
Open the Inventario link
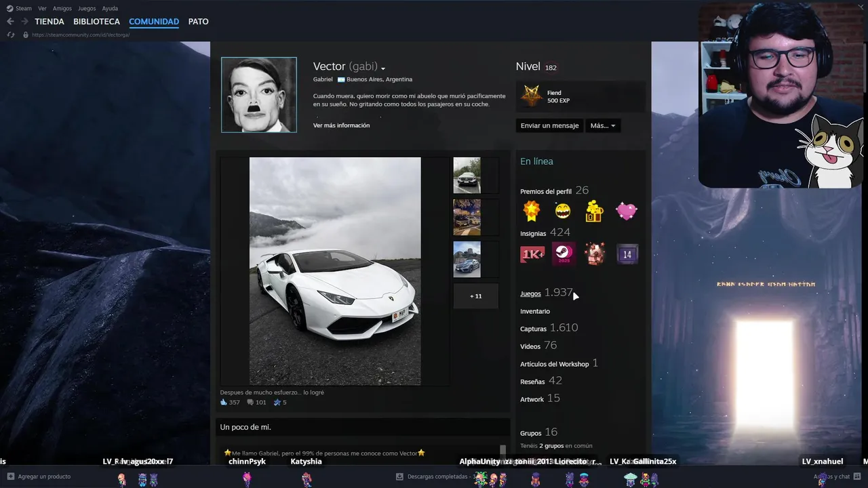[x=535, y=311]
